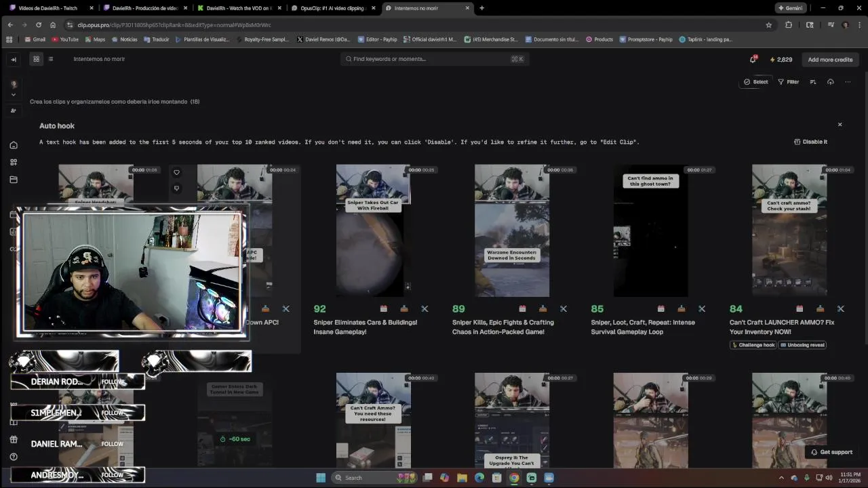
Task: Schedule the score 84 clip via calendar icon
Action: coord(800,309)
